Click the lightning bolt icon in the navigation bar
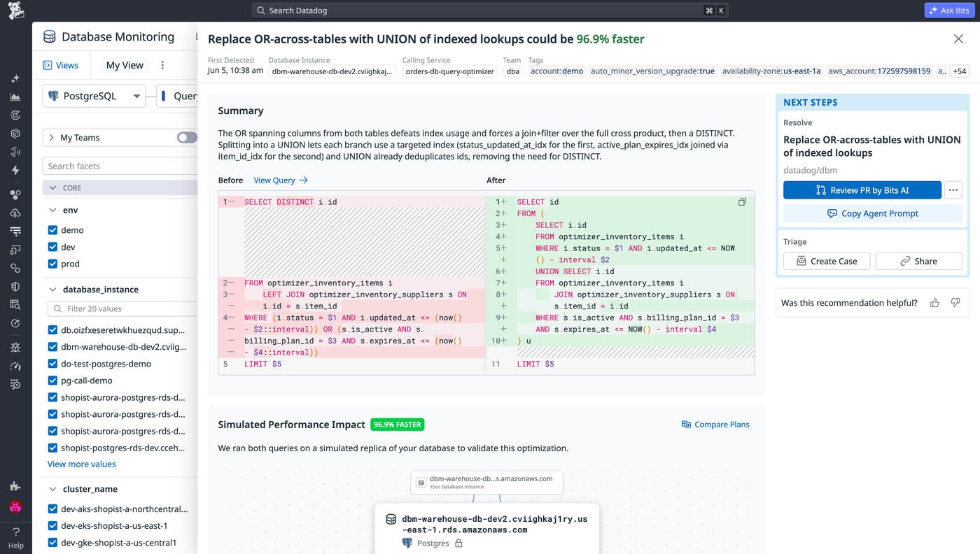Image resolution: width=980 pixels, height=554 pixels. (15, 170)
